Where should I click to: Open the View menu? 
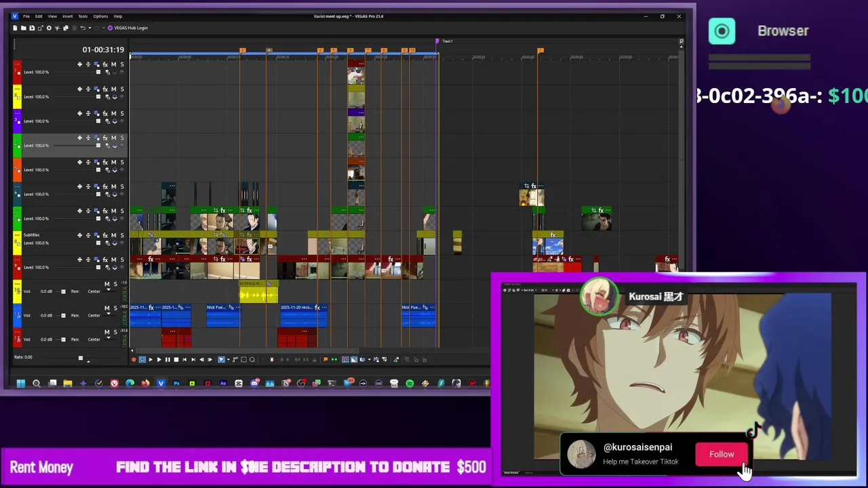52,16
